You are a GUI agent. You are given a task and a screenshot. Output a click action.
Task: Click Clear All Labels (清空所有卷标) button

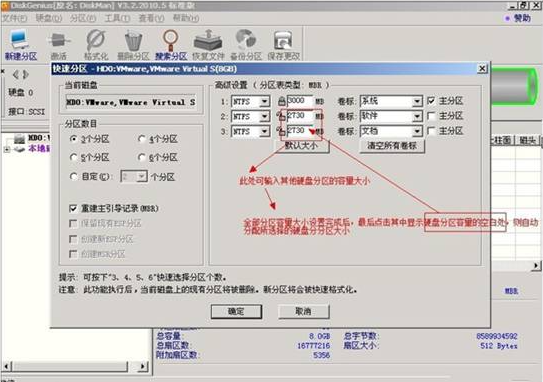(x=392, y=146)
